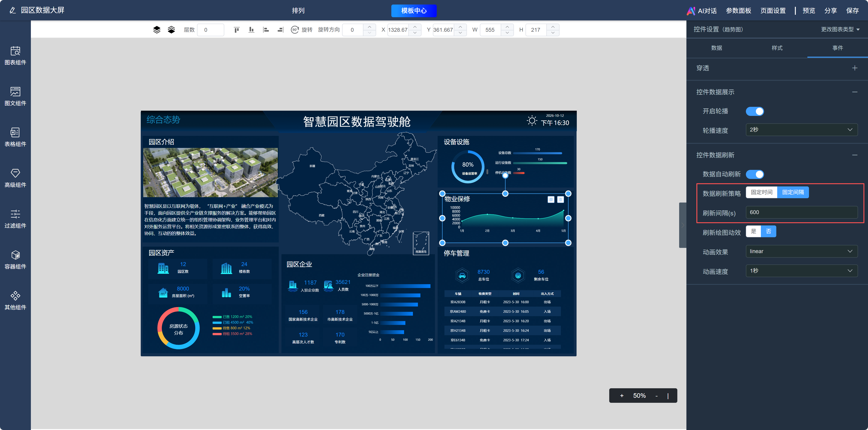
Task: Open the 动画速度 dropdown showing 1秒
Action: [802, 271]
